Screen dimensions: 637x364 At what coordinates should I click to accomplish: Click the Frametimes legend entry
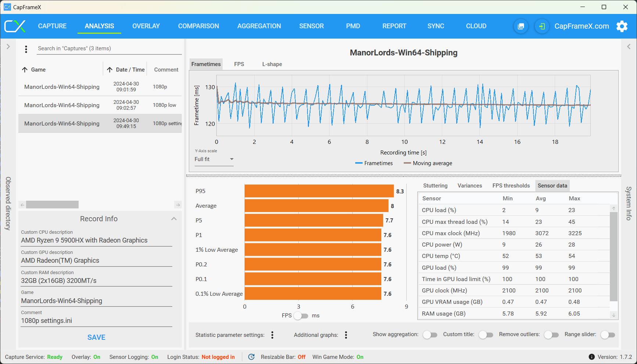pos(374,163)
